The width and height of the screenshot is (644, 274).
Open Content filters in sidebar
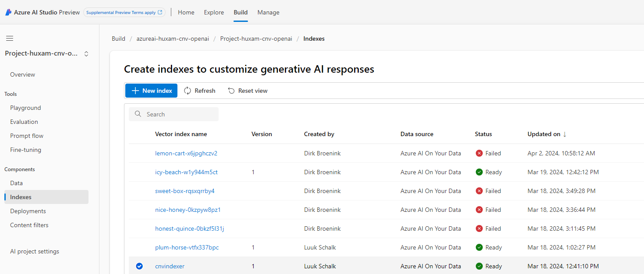(29, 225)
